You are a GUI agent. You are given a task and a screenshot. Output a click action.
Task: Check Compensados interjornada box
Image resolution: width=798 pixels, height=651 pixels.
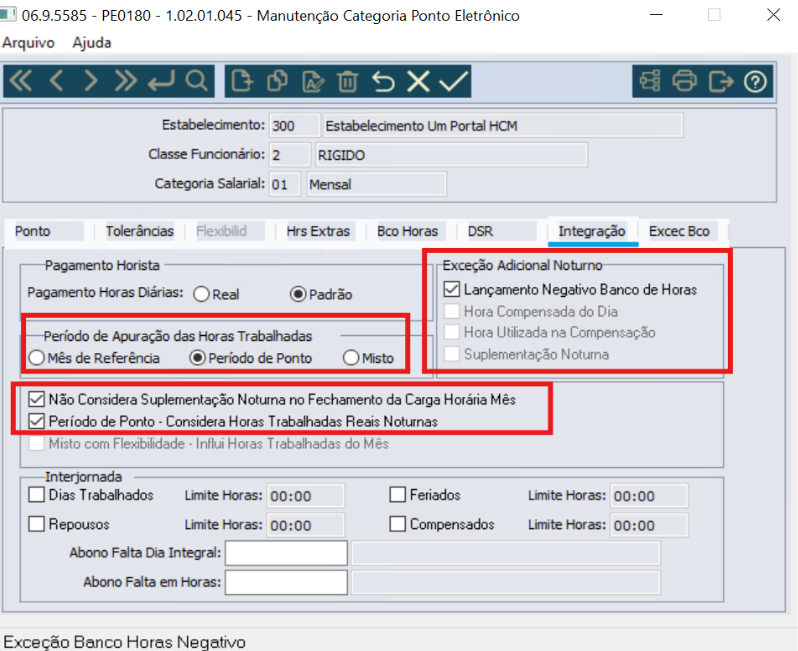(x=397, y=524)
